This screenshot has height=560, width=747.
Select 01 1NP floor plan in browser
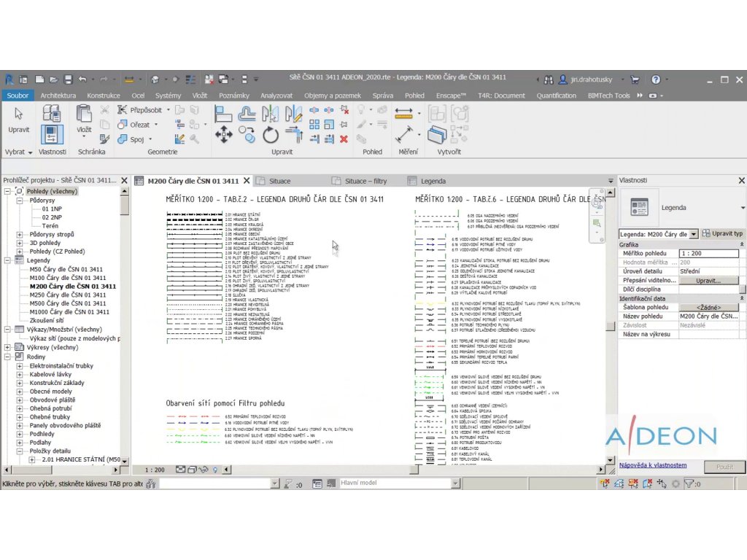tap(52, 209)
